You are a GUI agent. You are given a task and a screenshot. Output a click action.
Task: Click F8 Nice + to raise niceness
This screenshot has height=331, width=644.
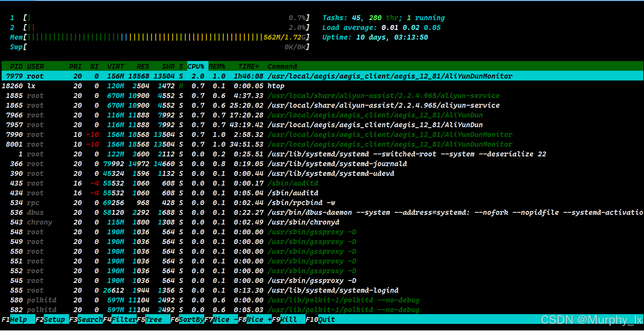click(255, 319)
